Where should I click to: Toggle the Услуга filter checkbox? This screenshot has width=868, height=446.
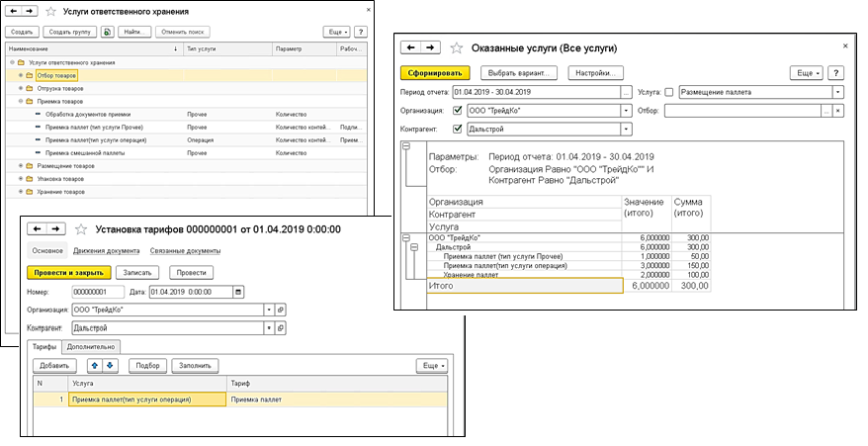(668, 93)
